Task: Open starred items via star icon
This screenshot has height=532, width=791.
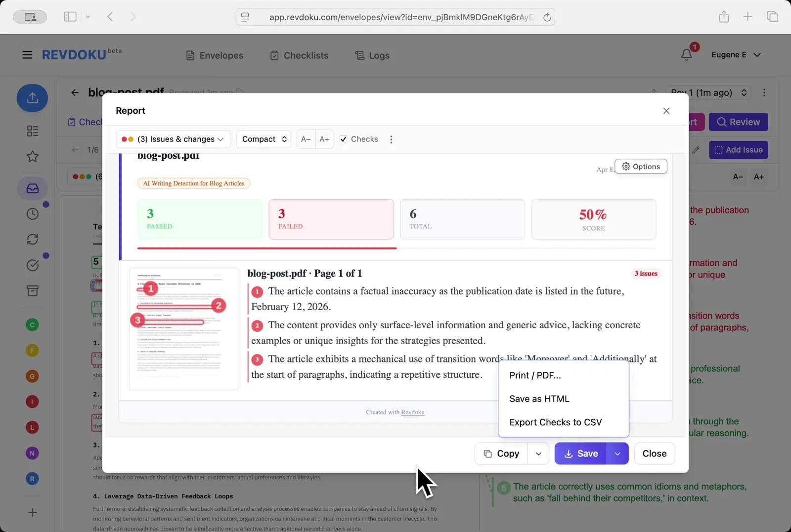Action: pyautogui.click(x=32, y=156)
